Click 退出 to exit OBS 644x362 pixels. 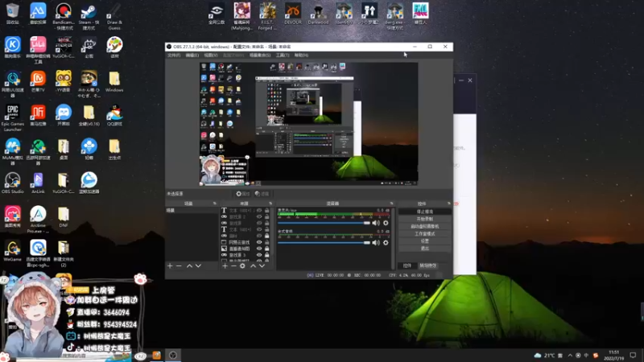coord(425,249)
